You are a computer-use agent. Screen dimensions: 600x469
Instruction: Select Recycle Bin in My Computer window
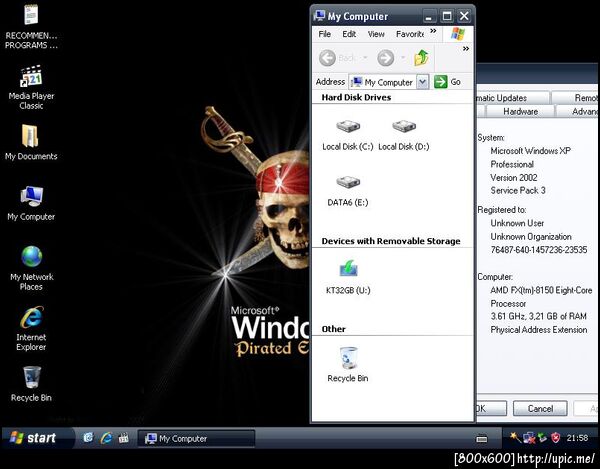(x=348, y=365)
